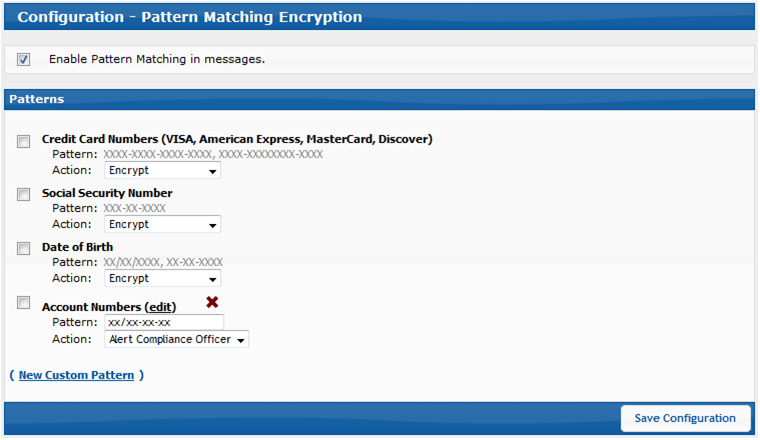Focus the Account Numbers pattern text field
The image size is (760, 440).
point(164,322)
